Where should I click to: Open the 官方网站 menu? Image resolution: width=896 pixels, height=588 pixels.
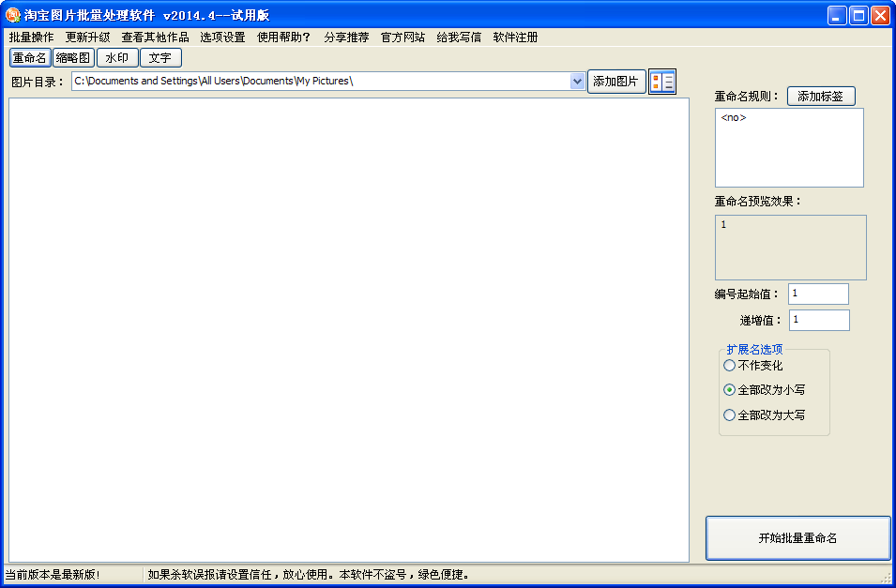click(x=402, y=38)
